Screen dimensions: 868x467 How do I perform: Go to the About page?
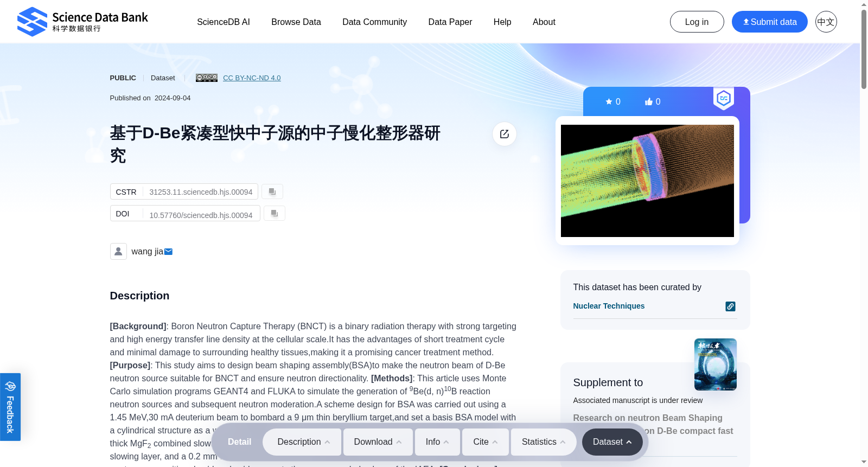[544, 22]
